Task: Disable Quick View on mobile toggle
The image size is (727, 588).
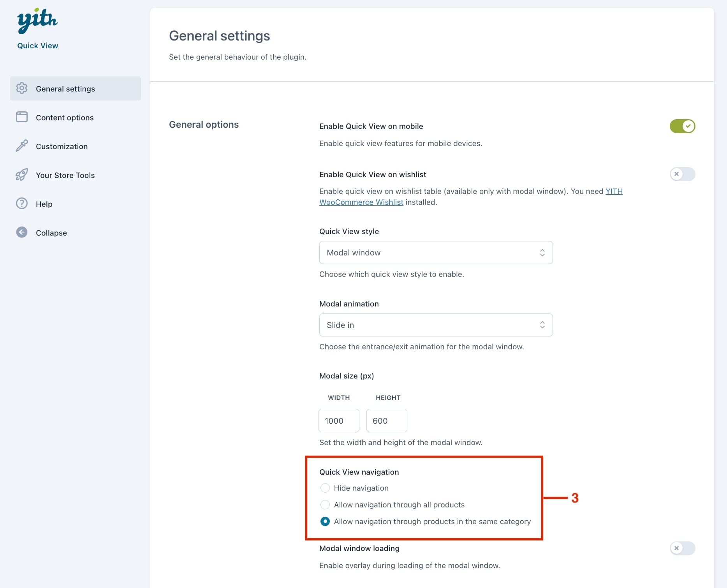Action: (x=682, y=126)
